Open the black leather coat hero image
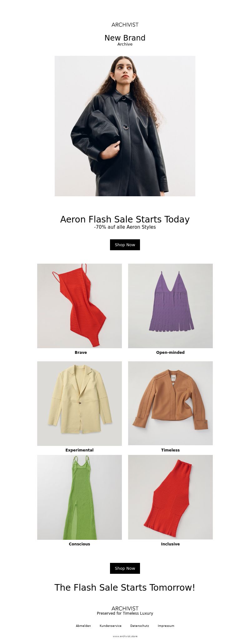This screenshot has width=250, height=644. (125, 126)
